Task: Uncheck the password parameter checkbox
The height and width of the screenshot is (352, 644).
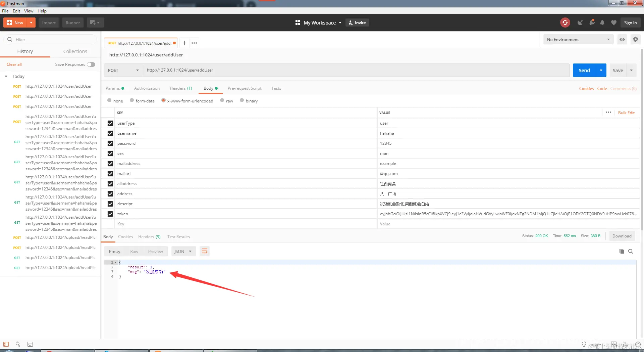Action: [110, 143]
